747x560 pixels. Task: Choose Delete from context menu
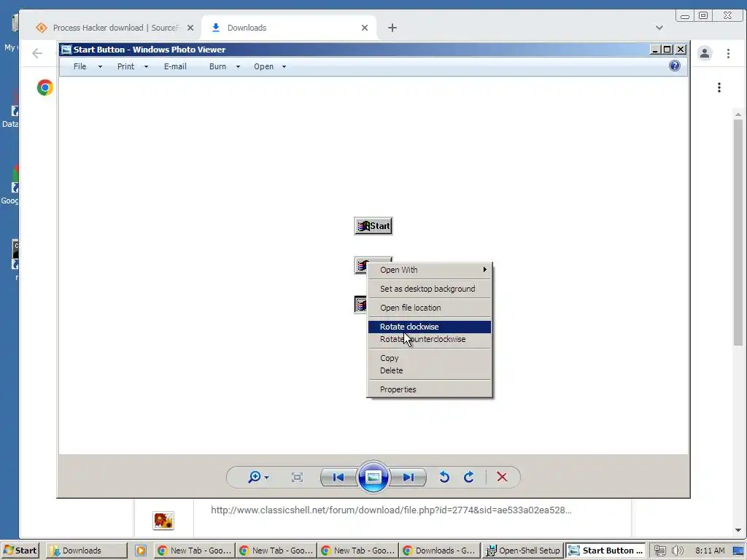[429, 370]
